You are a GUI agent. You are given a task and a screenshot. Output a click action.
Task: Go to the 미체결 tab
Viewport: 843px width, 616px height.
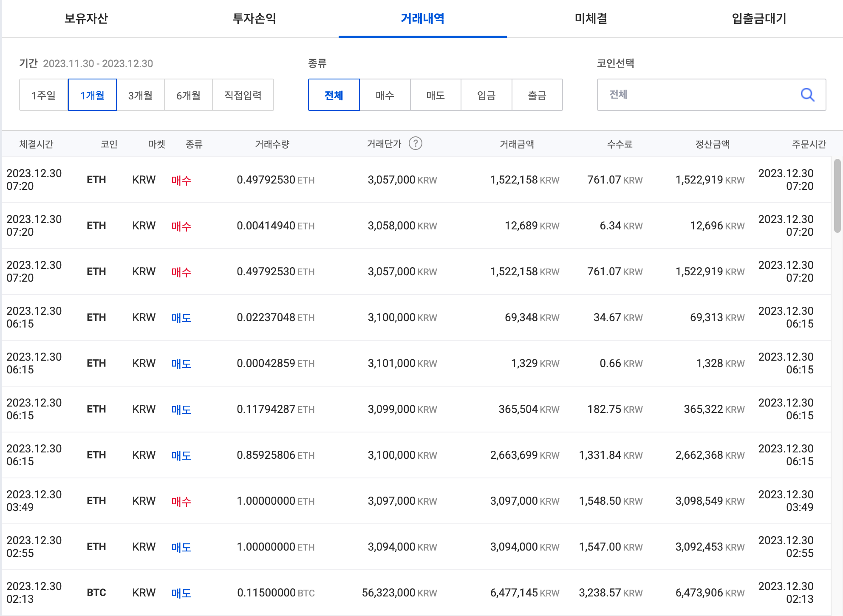coord(591,19)
